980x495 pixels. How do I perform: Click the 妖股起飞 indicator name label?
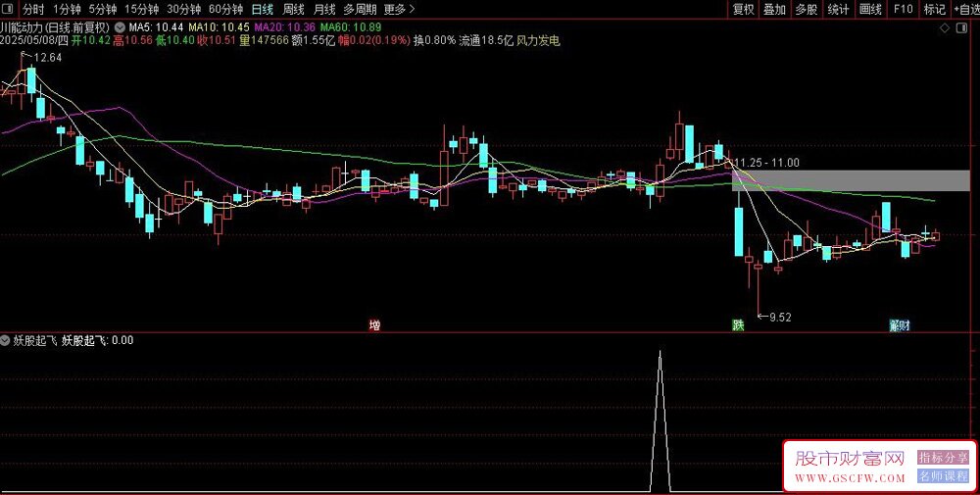[x=34, y=341]
